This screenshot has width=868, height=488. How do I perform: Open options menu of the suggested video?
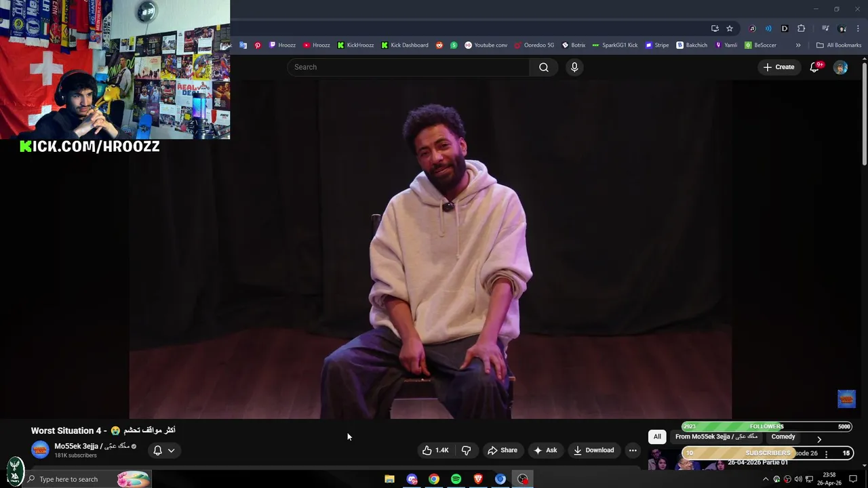[826, 454]
